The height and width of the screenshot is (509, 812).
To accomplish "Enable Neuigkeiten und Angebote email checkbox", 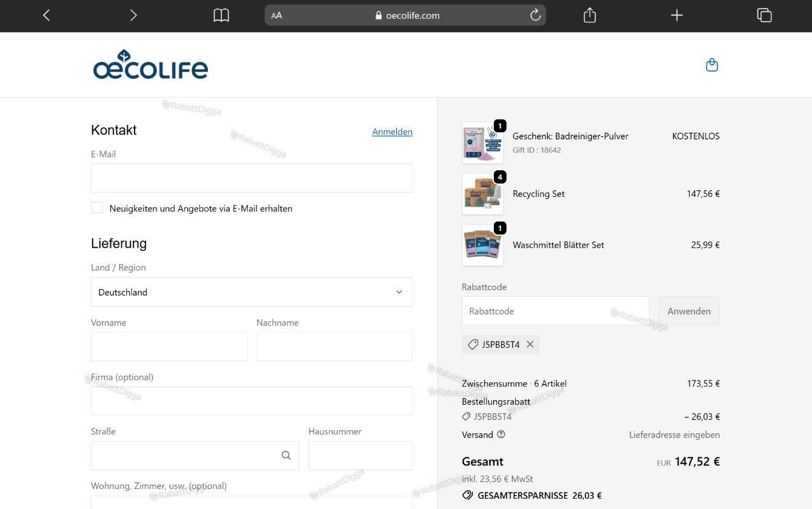I will tap(97, 208).
